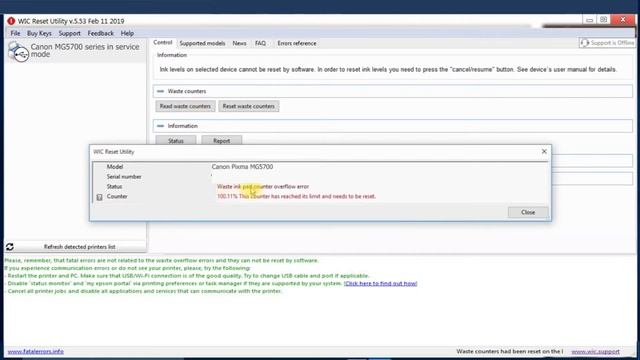Click the Support is Offline headset icon
Viewport: 640px width, 360px height.
pos(584,43)
